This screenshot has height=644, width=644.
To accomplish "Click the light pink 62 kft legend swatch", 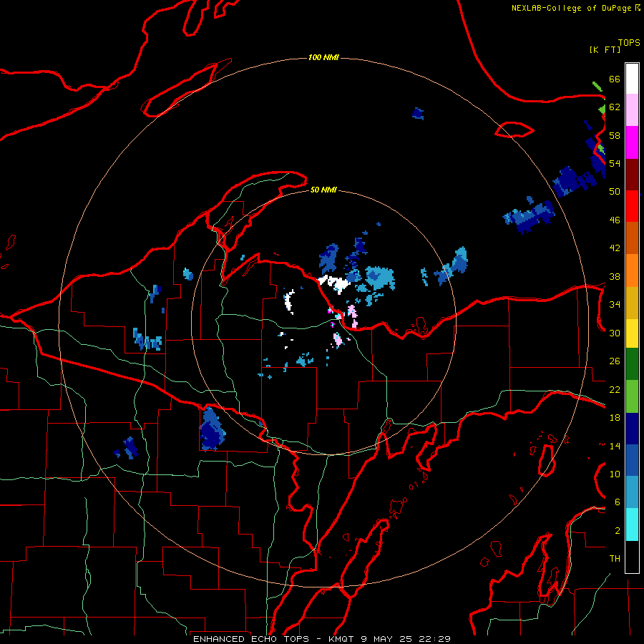I will pos(632,110).
